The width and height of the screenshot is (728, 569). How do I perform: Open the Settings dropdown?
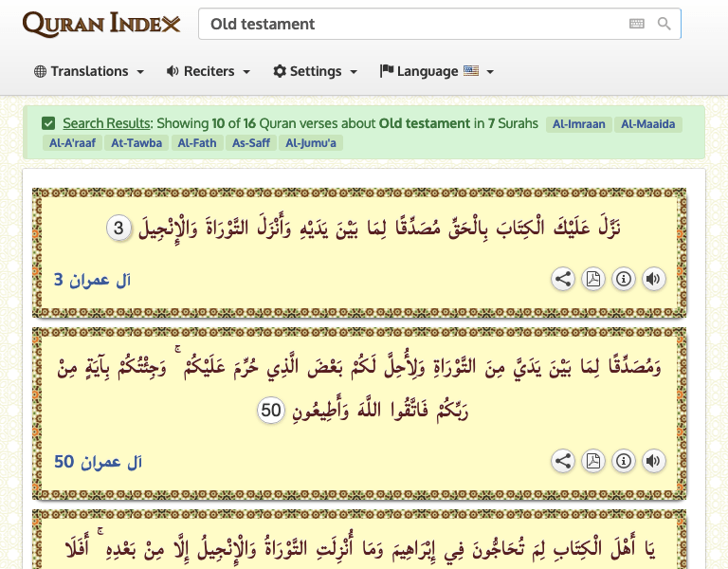point(316,71)
